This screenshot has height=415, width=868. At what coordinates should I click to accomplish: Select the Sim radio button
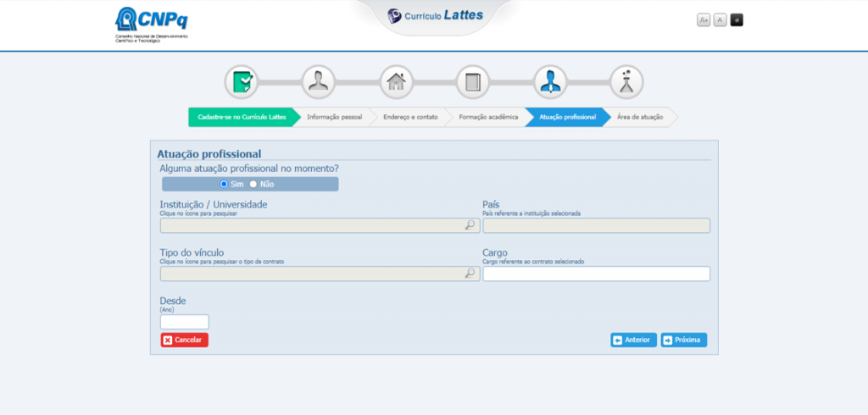225,184
